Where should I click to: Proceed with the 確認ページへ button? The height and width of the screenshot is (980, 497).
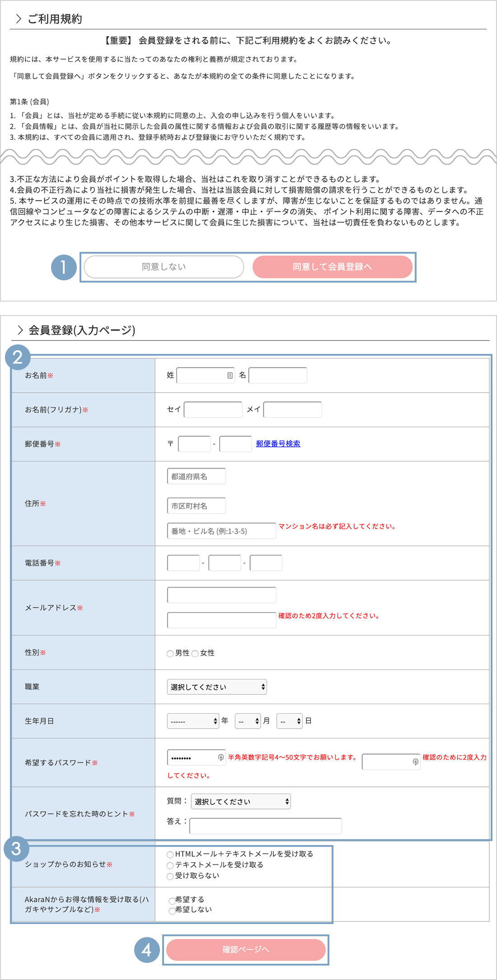pos(246,950)
